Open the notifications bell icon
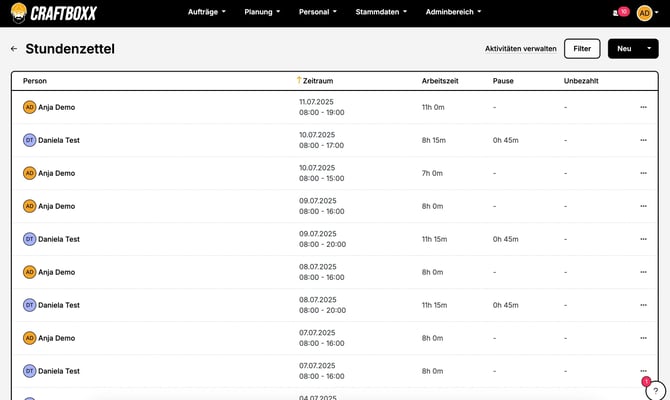The image size is (670, 400). [616, 12]
